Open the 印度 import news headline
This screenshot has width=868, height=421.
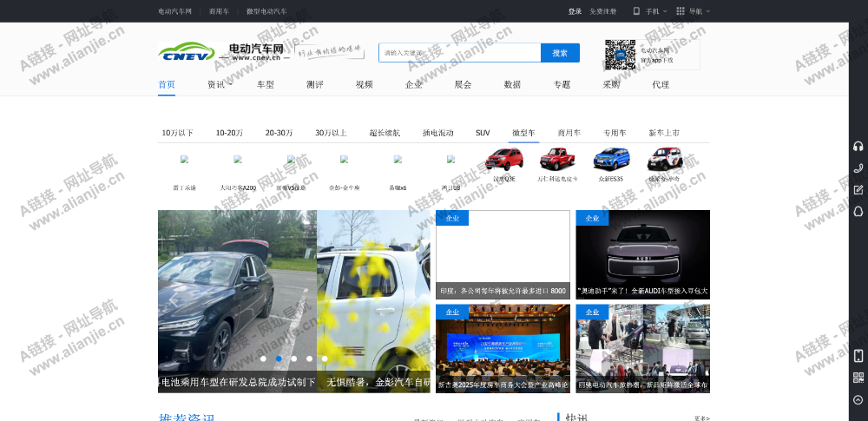pyautogui.click(x=503, y=291)
